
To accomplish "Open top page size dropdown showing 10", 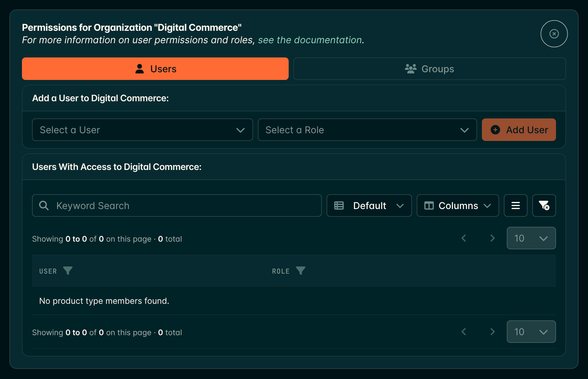I will [x=531, y=238].
